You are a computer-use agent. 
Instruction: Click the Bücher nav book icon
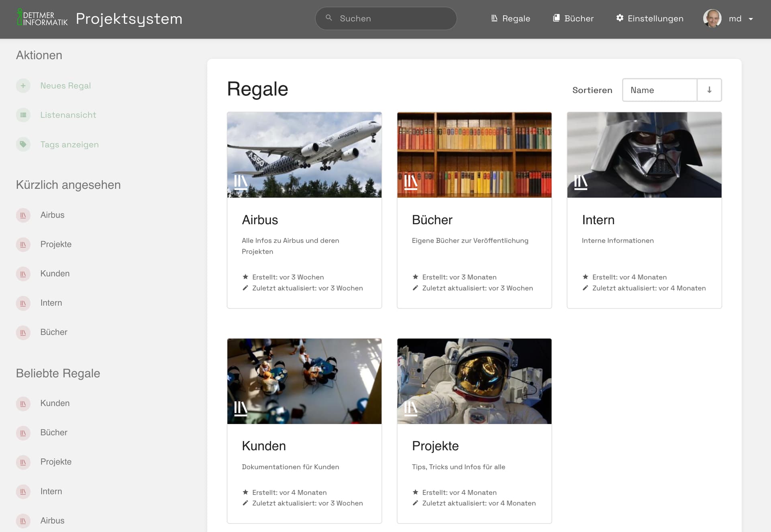556,18
